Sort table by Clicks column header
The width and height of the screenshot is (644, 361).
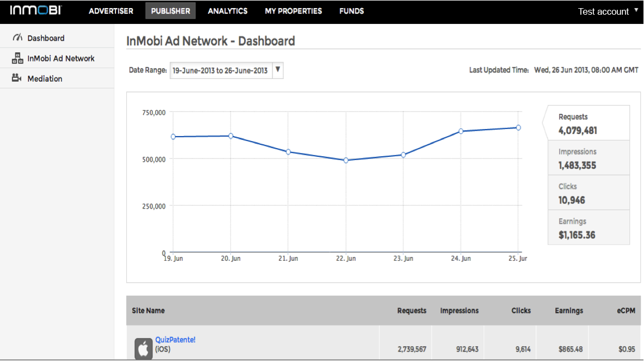pyautogui.click(x=521, y=310)
